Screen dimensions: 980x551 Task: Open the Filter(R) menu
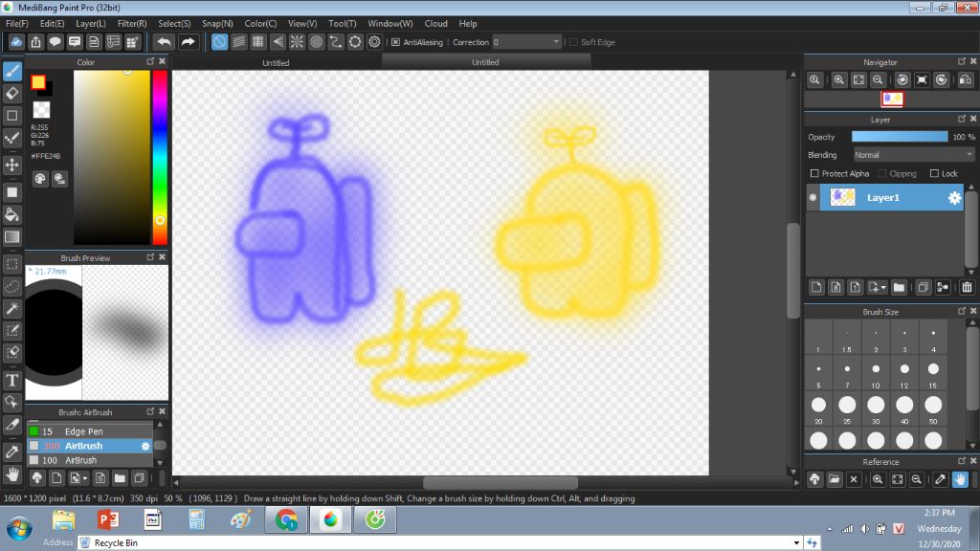coord(132,24)
